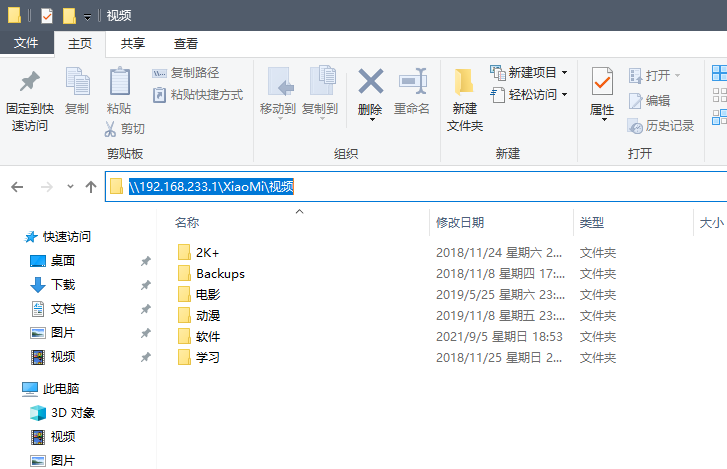Screen dimensions: 727x469
Task: Click the address bar path field
Action: [x=400, y=187]
